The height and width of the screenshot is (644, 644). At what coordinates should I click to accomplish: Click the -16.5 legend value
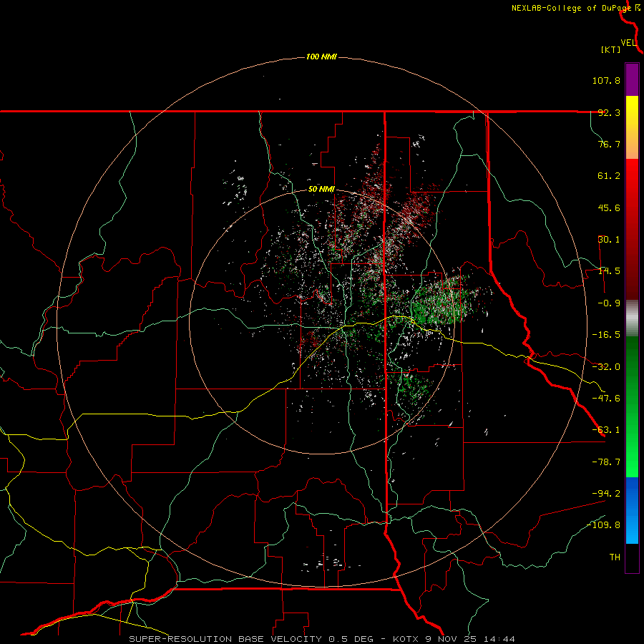point(606,335)
